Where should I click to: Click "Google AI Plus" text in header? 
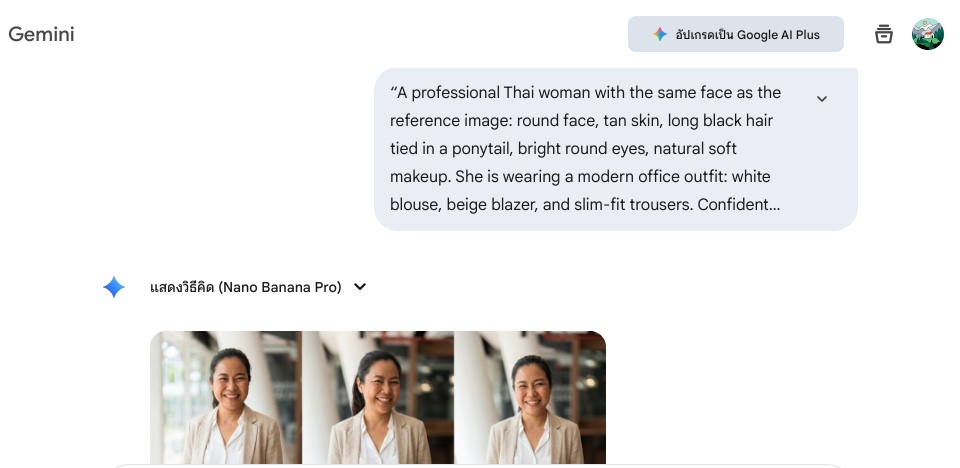[778, 34]
